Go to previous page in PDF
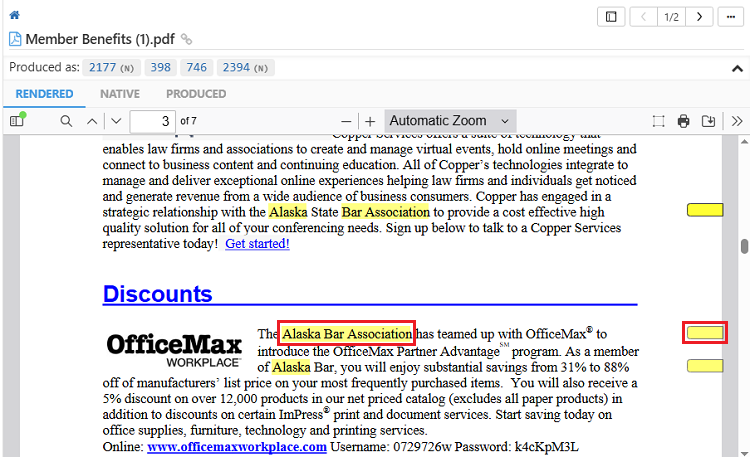The height and width of the screenshot is (457, 750). click(x=92, y=121)
